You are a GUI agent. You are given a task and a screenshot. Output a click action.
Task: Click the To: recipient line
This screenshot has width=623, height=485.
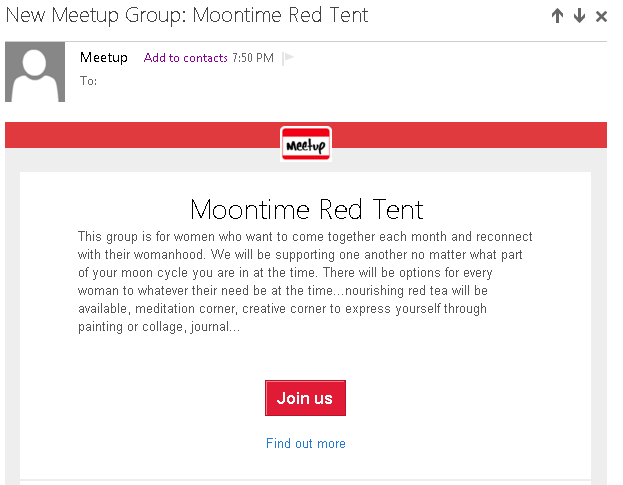click(89, 81)
